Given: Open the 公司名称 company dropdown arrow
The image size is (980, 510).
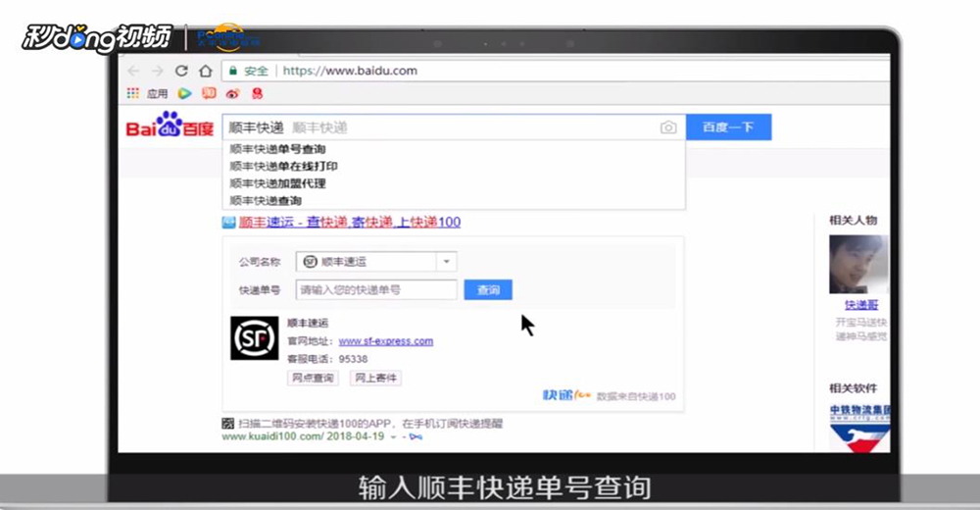Looking at the screenshot, I should coord(446,262).
